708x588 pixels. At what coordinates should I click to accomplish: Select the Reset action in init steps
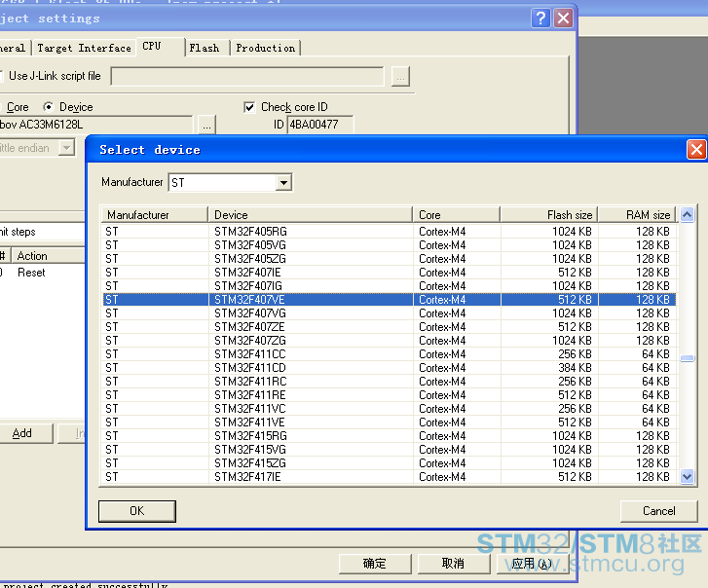pyautogui.click(x=31, y=273)
